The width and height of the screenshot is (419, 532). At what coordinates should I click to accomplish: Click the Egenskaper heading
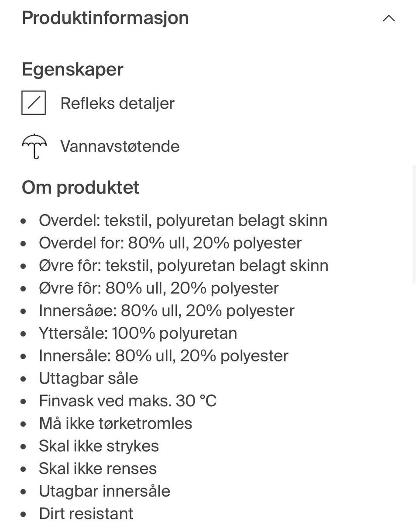[x=72, y=69]
